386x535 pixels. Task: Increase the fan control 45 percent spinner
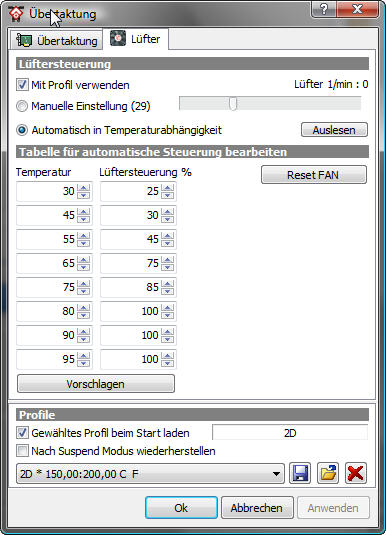point(167,235)
